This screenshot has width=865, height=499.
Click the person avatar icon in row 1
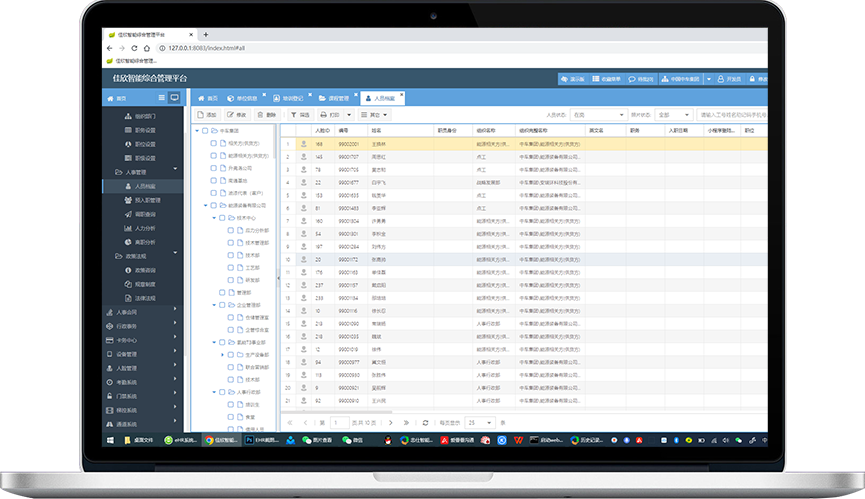303,144
